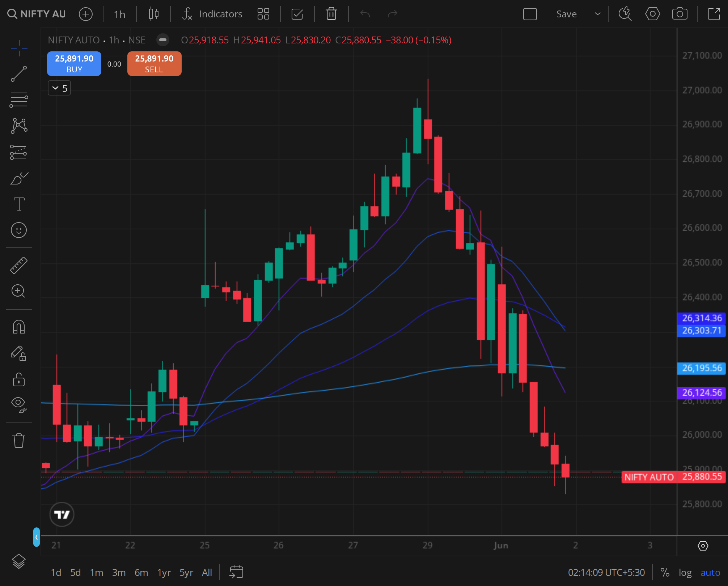728x586 pixels.
Task: Toggle stay in drawing mode
Action: pos(19,353)
